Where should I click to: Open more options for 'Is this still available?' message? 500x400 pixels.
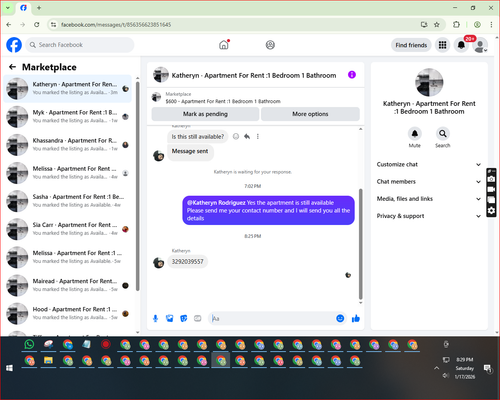[x=258, y=136]
